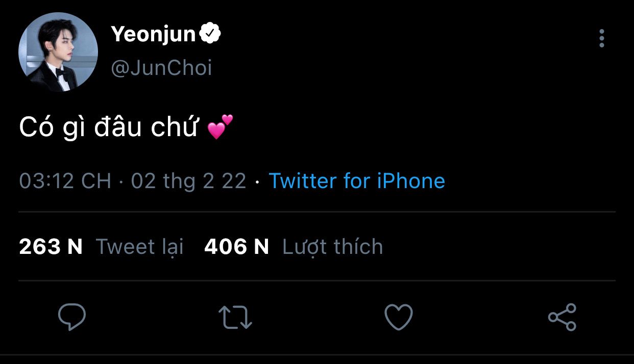Open the share options icon
The height and width of the screenshot is (364, 634).
(562, 317)
